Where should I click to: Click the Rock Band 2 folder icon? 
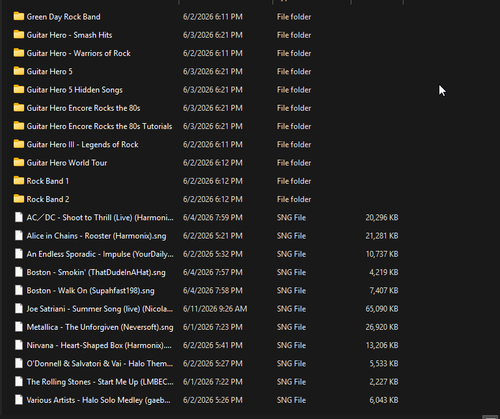19,199
